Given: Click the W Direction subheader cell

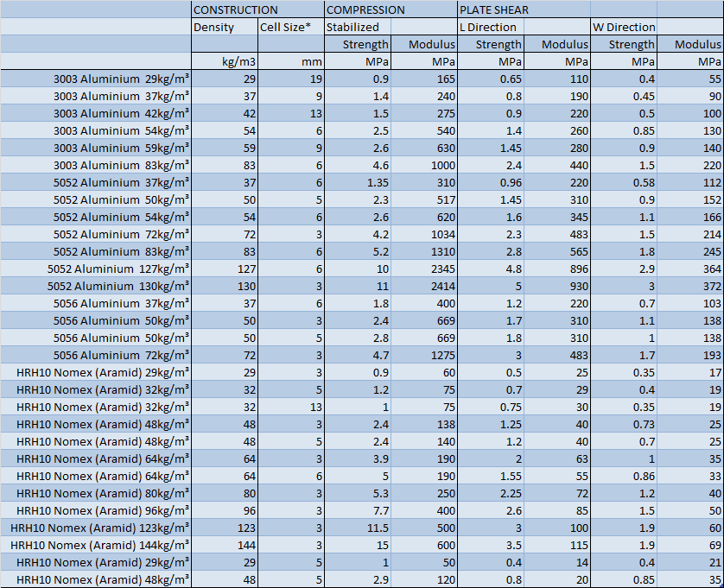Looking at the screenshot, I should [624, 27].
